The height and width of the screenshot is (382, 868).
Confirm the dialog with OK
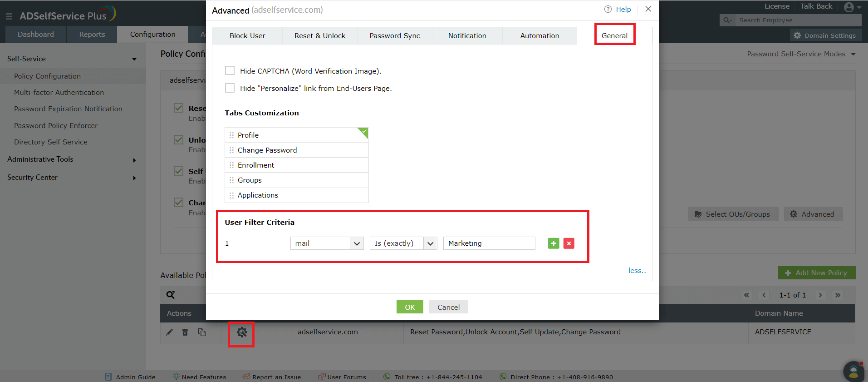click(410, 307)
